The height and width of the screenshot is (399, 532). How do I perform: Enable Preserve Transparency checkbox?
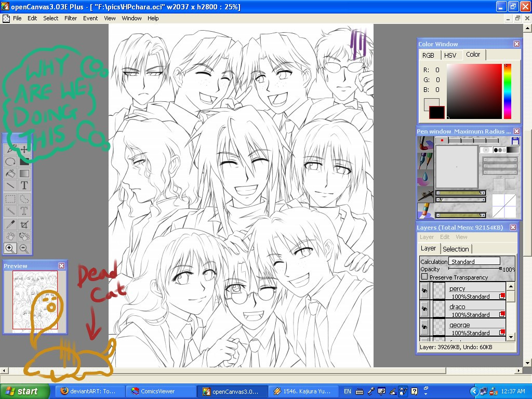[x=424, y=277]
